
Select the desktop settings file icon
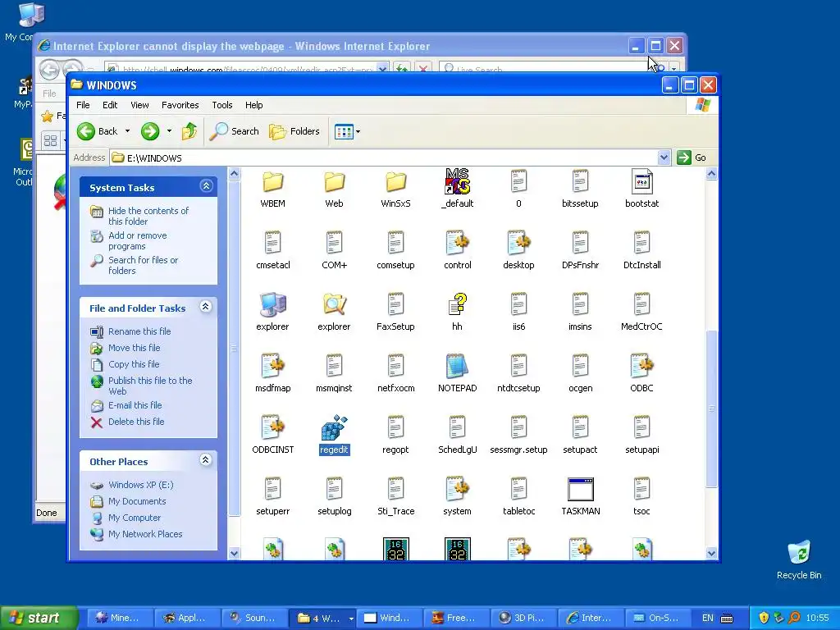(x=518, y=243)
